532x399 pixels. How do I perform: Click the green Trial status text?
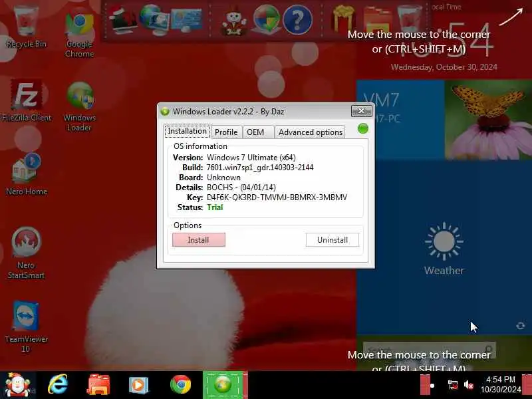[x=215, y=207]
